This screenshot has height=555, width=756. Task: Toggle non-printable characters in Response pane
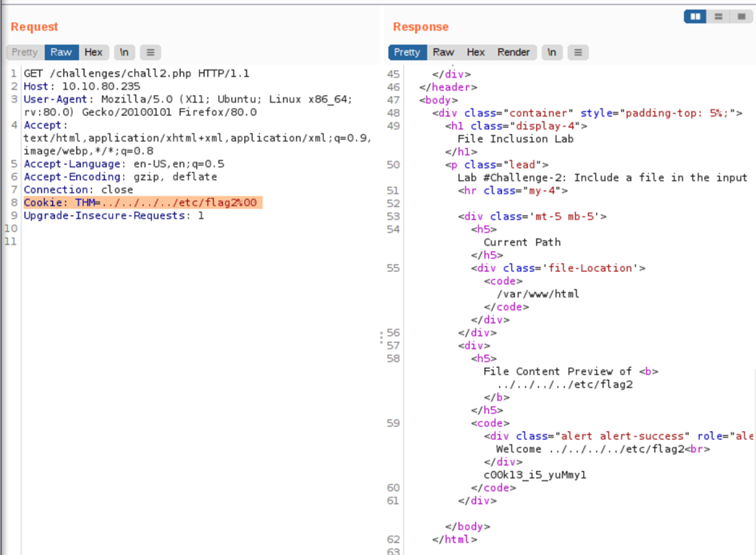click(552, 52)
